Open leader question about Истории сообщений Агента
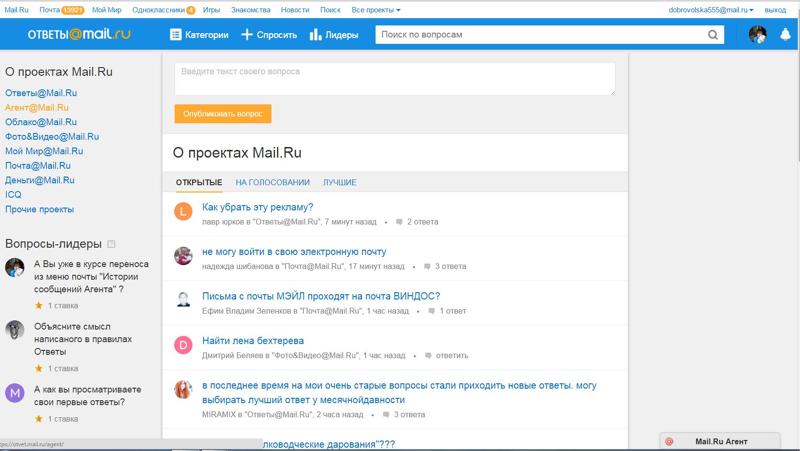800x451 pixels. (91, 277)
